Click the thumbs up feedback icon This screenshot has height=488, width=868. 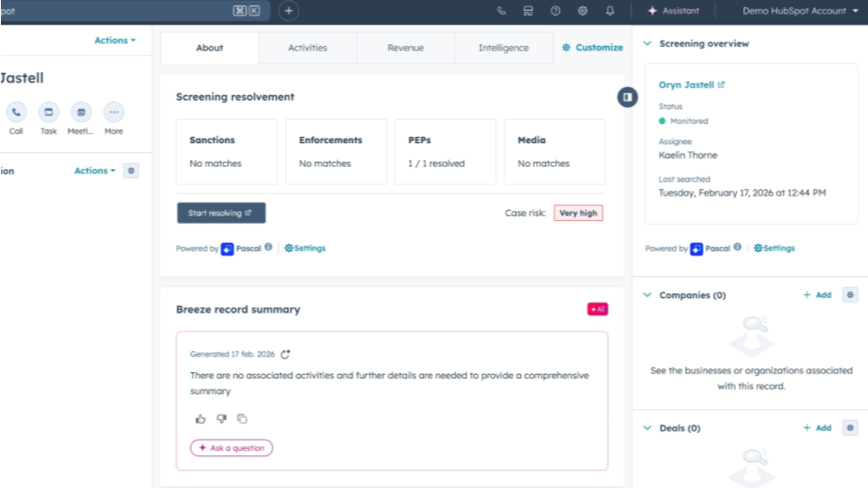click(200, 419)
